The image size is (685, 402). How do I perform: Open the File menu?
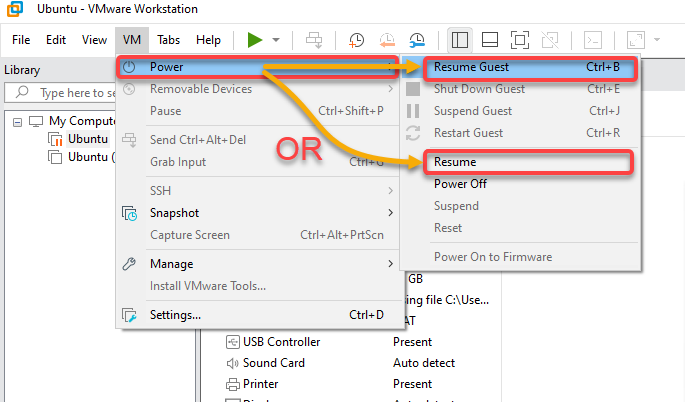pos(21,40)
